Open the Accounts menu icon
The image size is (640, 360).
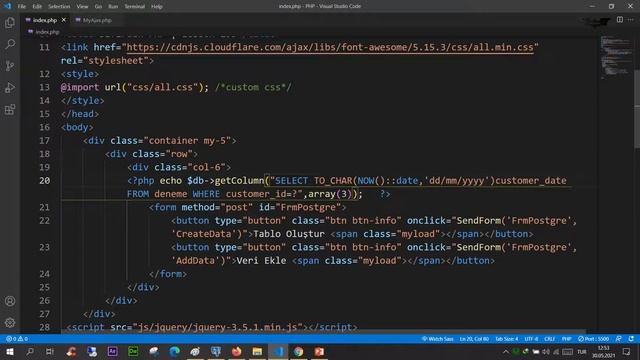10,301
